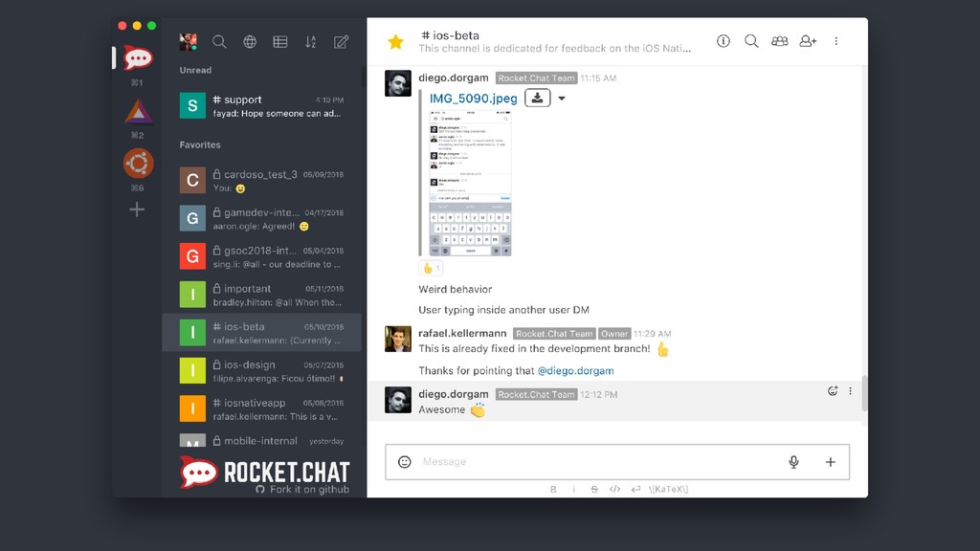Image resolution: width=980 pixels, height=551 pixels.
Task: Switch to the purple triangle server
Action: (x=138, y=112)
